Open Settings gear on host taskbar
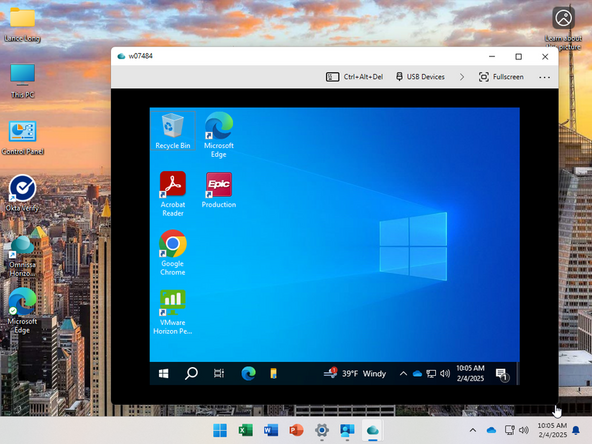592x444 pixels. pos(322,430)
